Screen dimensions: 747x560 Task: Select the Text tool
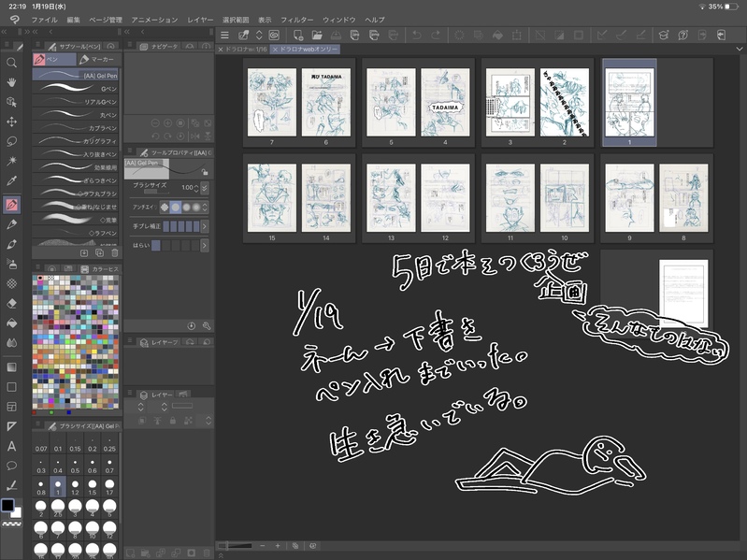pos(11,446)
